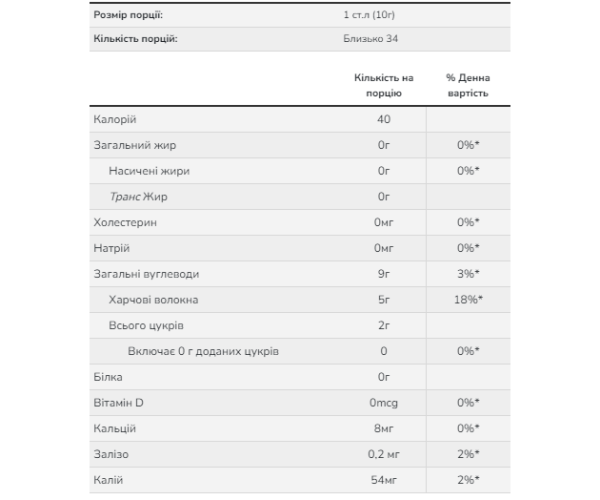The width and height of the screenshot is (600, 500).
Task: Click the '% Денна вартість' column header
Action: (x=467, y=85)
